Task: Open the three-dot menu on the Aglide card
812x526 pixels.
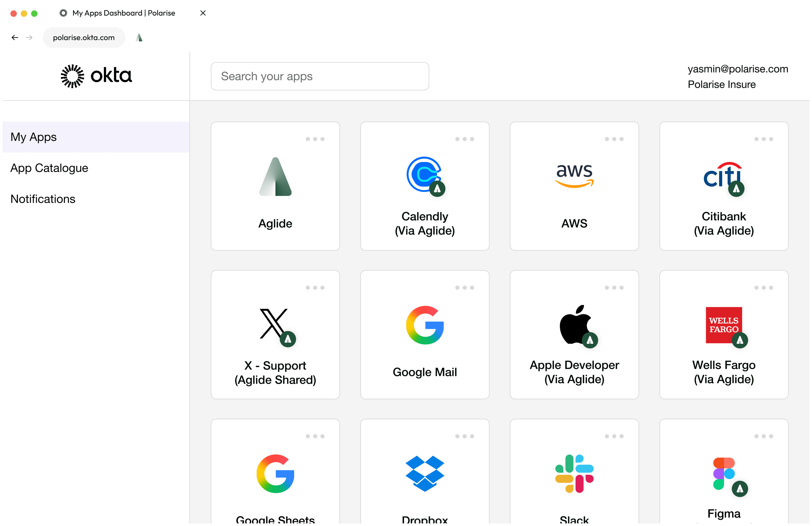Action: (315, 139)
